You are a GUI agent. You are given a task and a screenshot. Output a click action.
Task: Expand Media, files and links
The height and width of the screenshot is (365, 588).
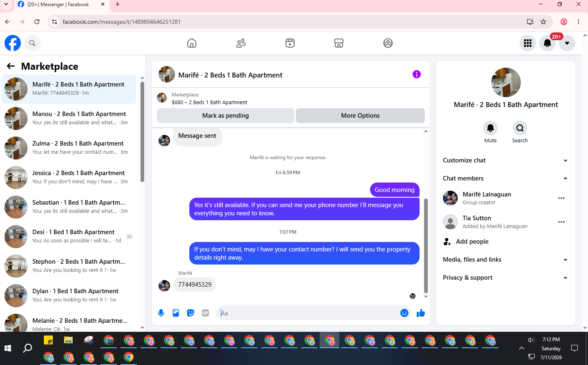tap(506, 260)
